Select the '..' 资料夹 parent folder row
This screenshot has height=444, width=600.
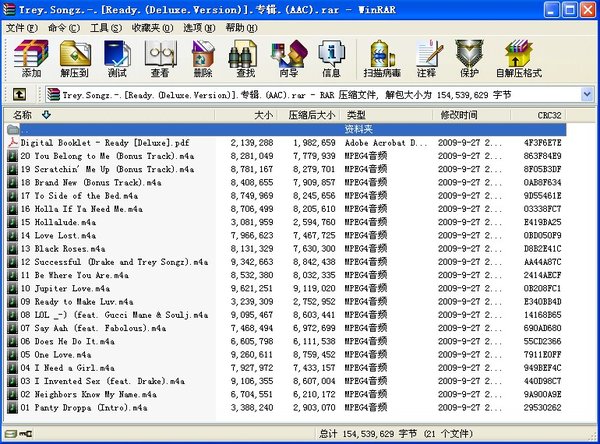click(x=286, y=129)
